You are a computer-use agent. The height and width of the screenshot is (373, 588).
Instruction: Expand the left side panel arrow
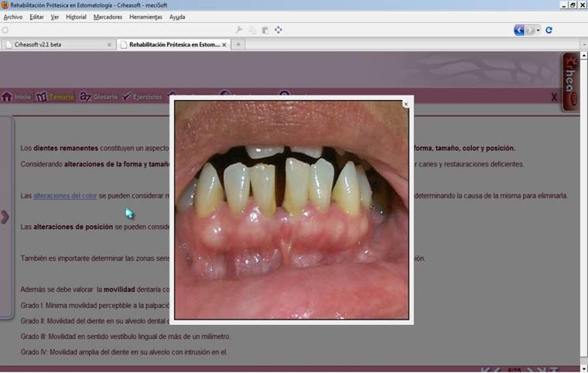pos(5,217)
